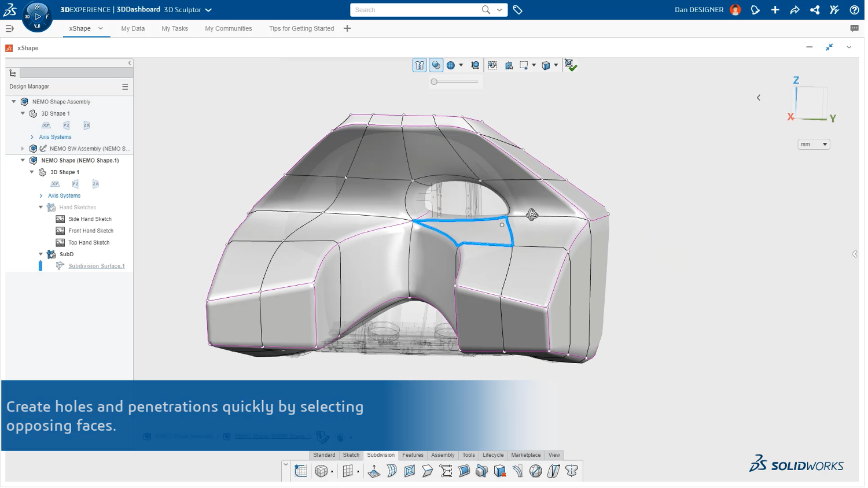Screen dimensions: 868x488
Task: Select Front Hand Sketch in the tree
Action: point(91,231)
